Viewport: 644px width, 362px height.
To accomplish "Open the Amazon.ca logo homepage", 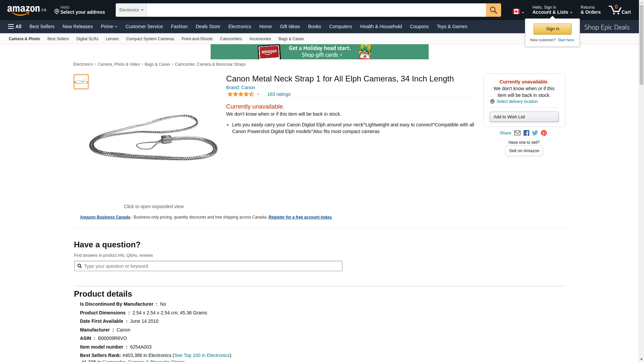I will tap(27, 10).
